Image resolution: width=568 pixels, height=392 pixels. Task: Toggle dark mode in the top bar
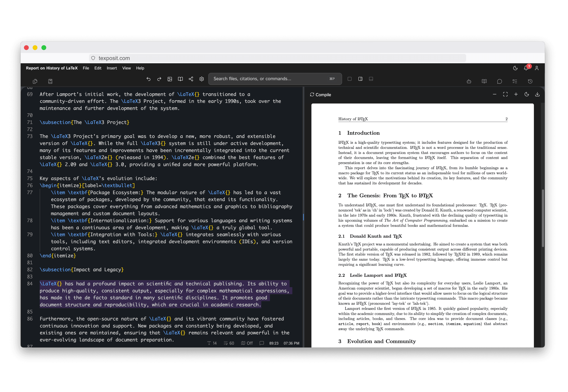[x=515, y=68]
